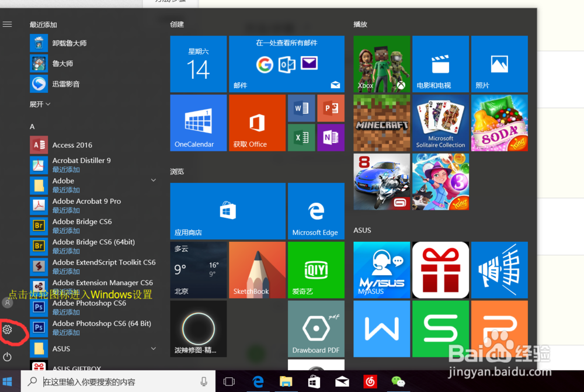This screenshot has height=392, width=584.
Task: Launch the Microsoft Edge tile
Action: click(x=316, y=211)
